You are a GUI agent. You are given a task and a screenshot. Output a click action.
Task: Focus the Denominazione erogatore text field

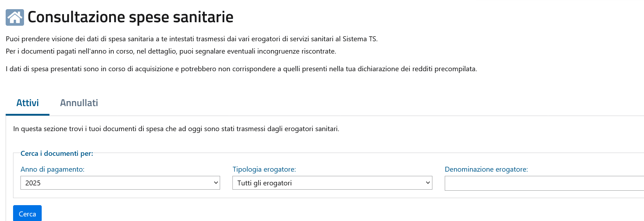[544, 183]
